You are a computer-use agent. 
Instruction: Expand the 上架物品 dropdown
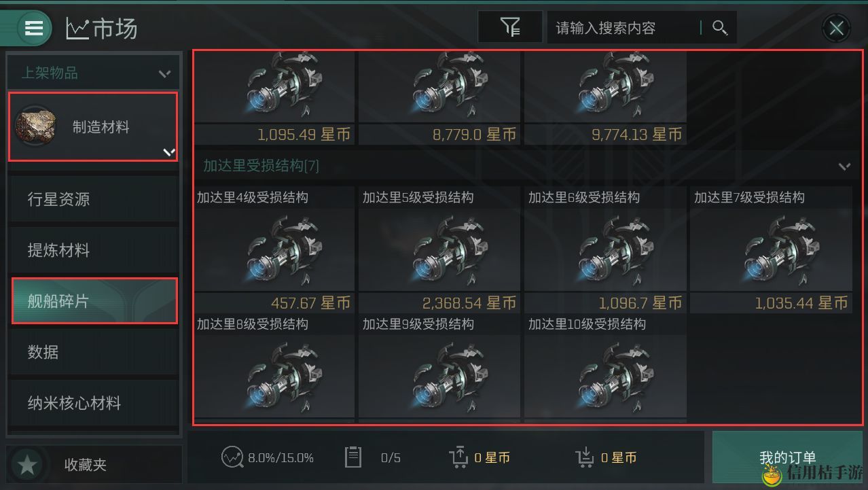coord(164,73)
